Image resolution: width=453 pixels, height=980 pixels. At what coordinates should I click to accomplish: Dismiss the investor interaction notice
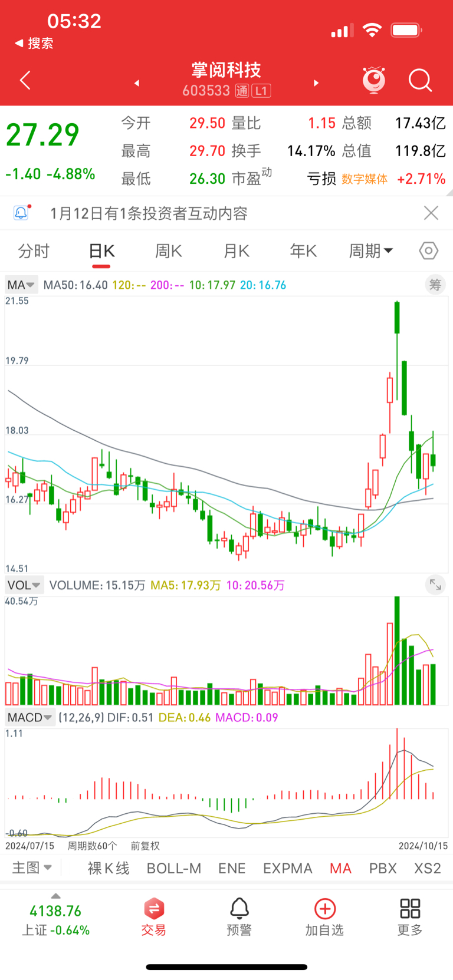click(431, 213)
